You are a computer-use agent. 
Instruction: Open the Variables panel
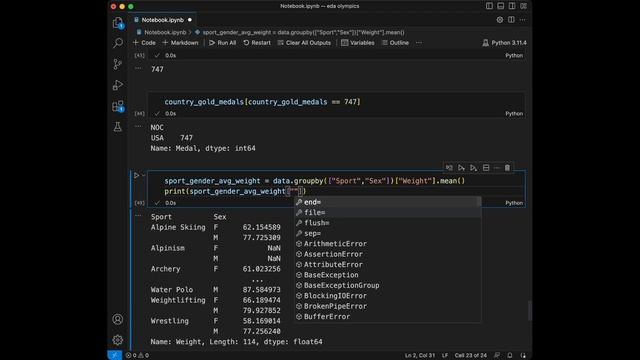point(358,42)
